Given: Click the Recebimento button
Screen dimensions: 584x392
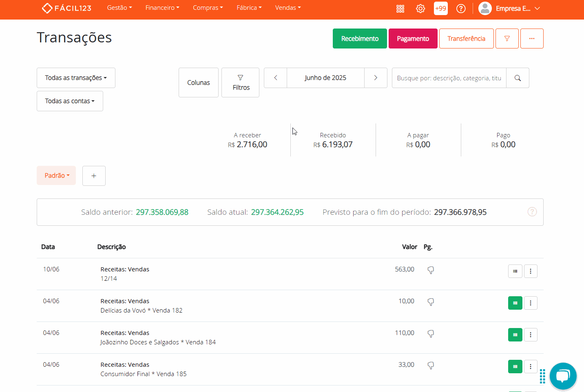Looking at the screenshot, I should (360, 38).
